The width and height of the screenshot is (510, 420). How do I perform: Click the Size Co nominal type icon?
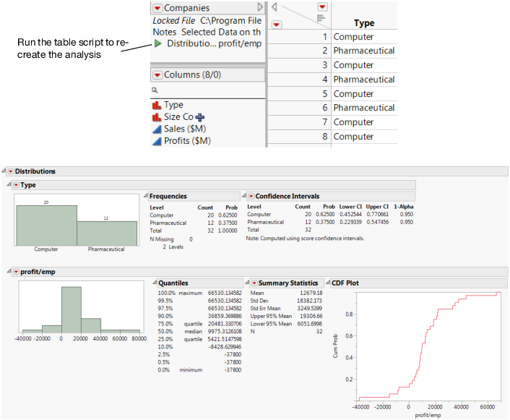[157, 117]
